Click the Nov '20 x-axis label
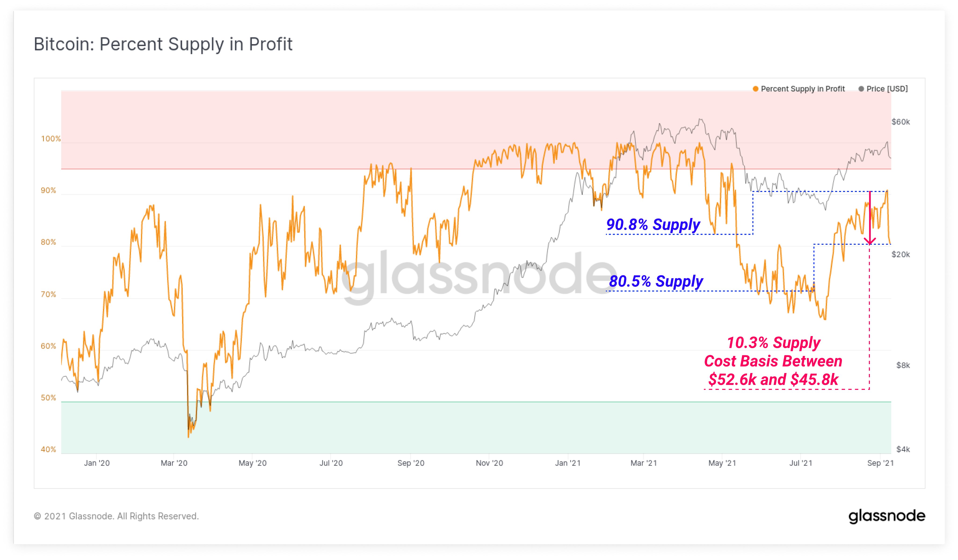This screenshot has height=560, width=958. [x=489, y=463]
